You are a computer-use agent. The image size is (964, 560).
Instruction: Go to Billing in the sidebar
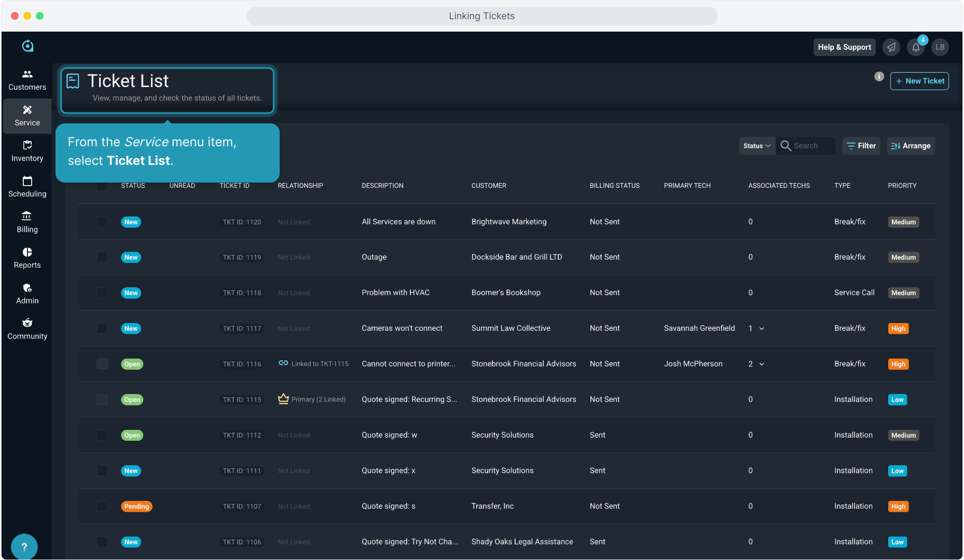click(27, 222)
